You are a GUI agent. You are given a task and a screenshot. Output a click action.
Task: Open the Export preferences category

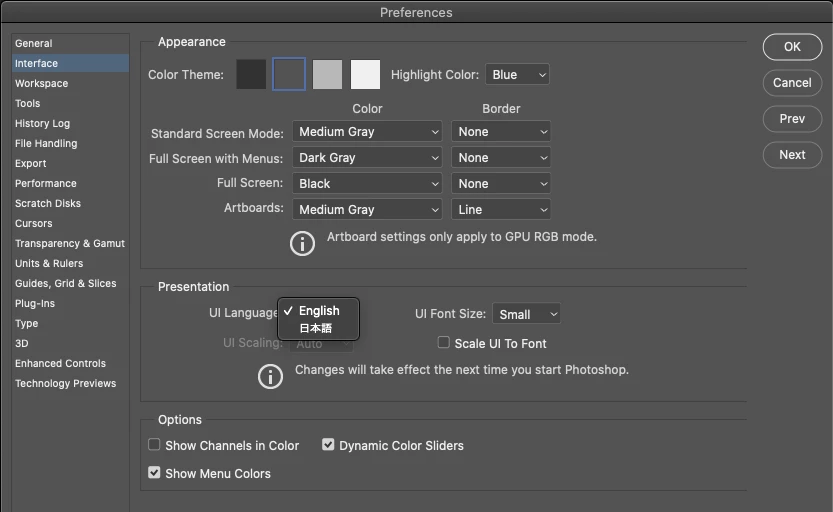click(x=70, y=164)
